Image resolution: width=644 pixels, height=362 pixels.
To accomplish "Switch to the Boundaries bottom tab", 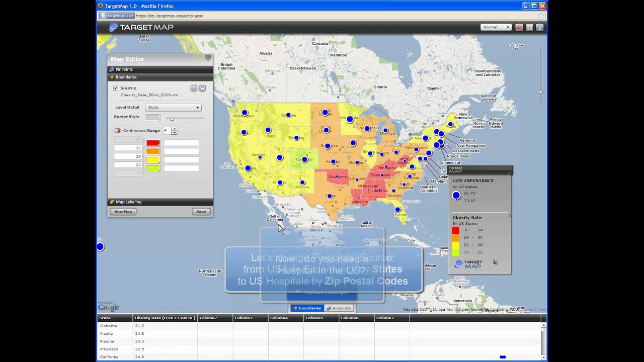I will [307, 308].
